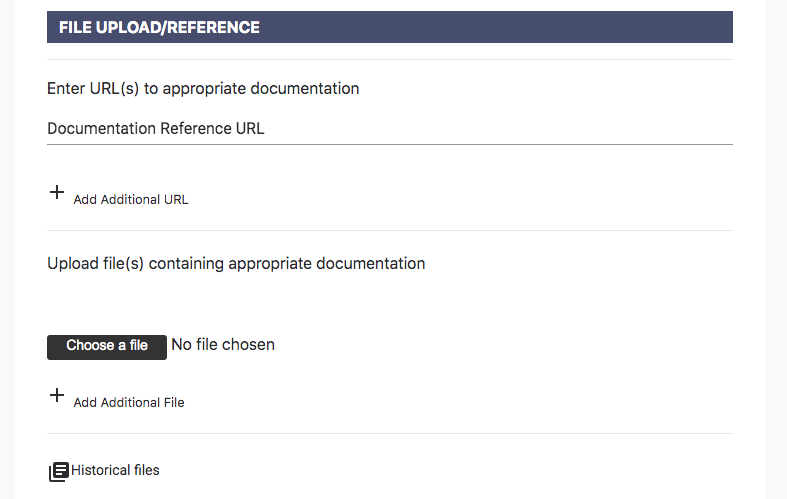
Task: Click the plus icon beside Add Additional File
Action: coord(57,395)
